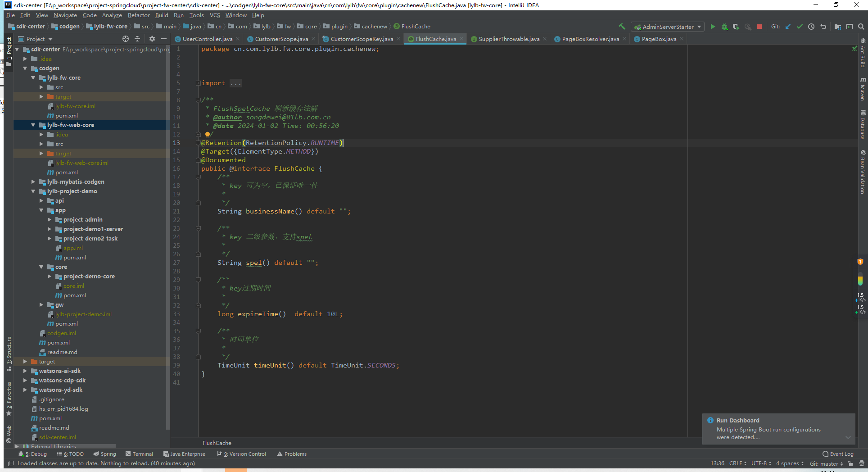868x472 pixels.
Task: Toggle the Debug tool window at the bottom
Action: tap(32, 454)
